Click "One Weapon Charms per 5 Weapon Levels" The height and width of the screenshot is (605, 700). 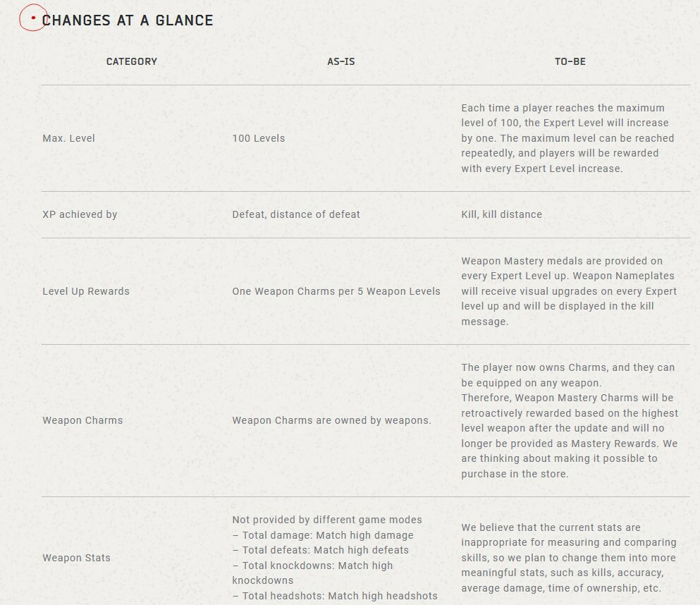pyautogui.click(x=336, y=291)
